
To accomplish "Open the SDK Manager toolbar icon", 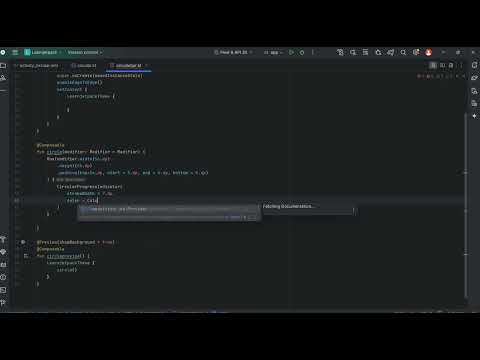I will tap(365, 52).
